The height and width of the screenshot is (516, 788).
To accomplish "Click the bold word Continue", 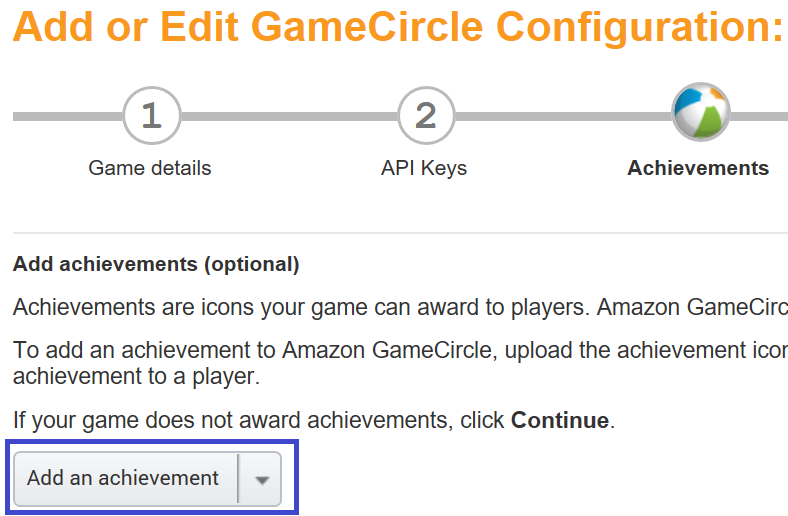I will pos(560,420).
